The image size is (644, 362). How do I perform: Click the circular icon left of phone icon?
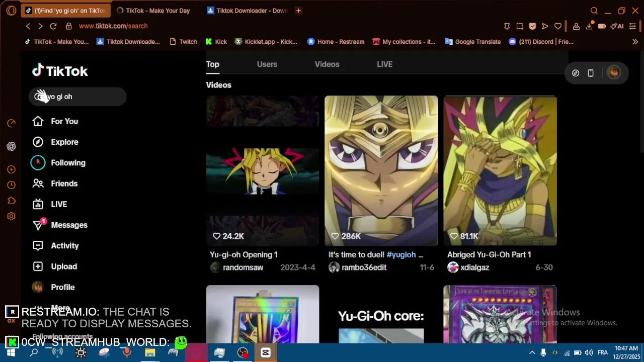point(576,73)
